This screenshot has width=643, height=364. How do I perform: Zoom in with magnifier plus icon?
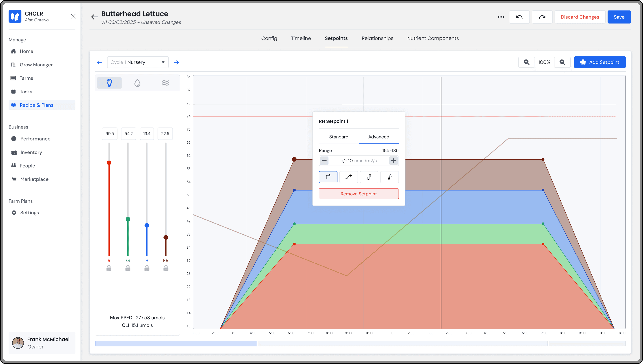point(526,62)
